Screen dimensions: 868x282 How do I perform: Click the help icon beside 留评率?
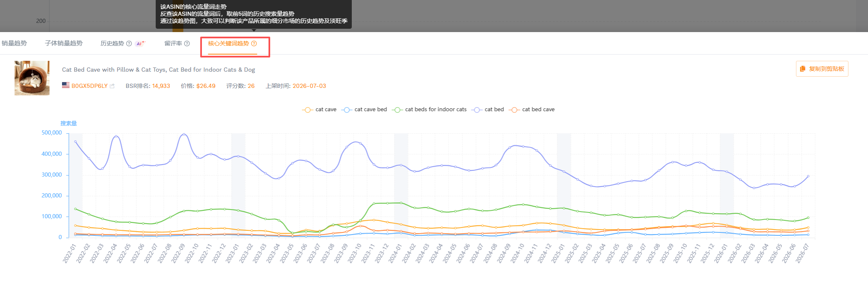click(x=187, y=44)
